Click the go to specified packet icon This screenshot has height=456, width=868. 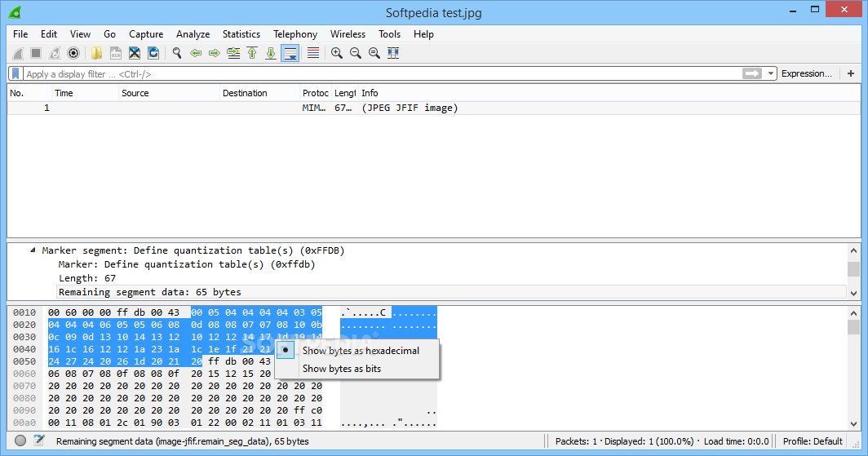[233, 53]
